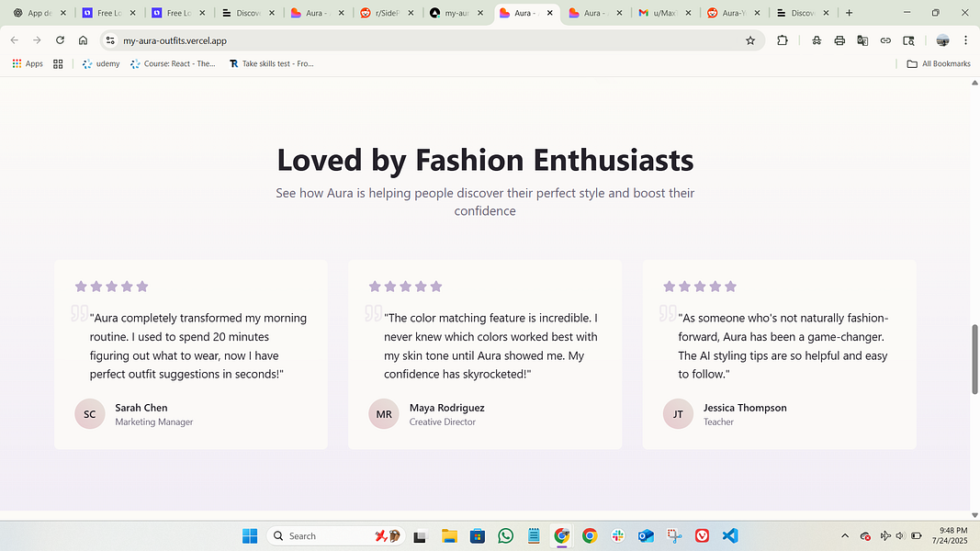Click the page's vertical scrollbar thumb

pyautogui.click(x=974, y=358)
